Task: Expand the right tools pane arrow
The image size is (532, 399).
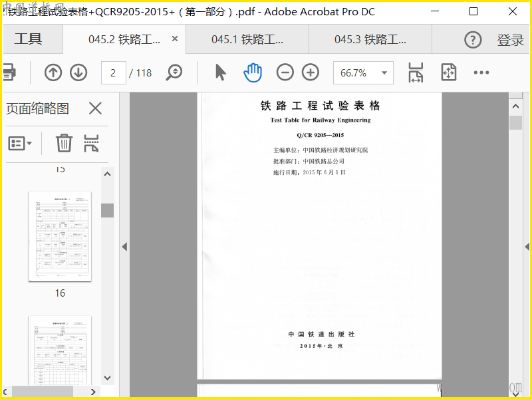Action: coord(527,247)
